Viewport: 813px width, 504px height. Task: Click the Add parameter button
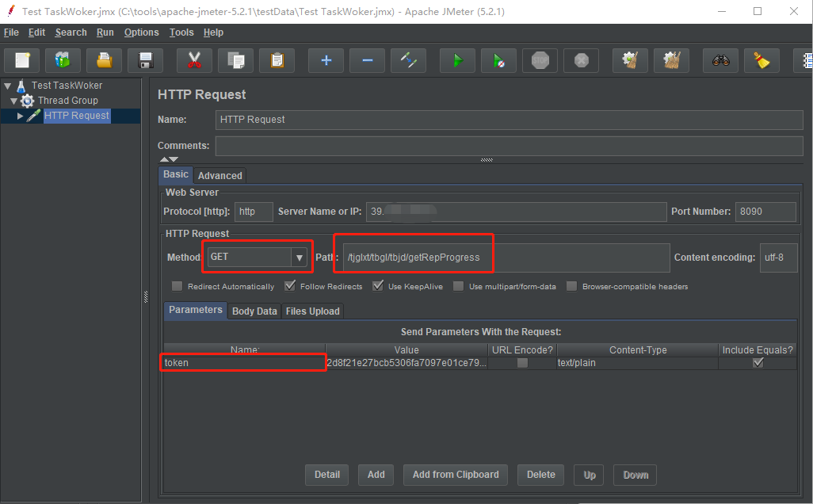pyautogui.click(x=376, y=475)
